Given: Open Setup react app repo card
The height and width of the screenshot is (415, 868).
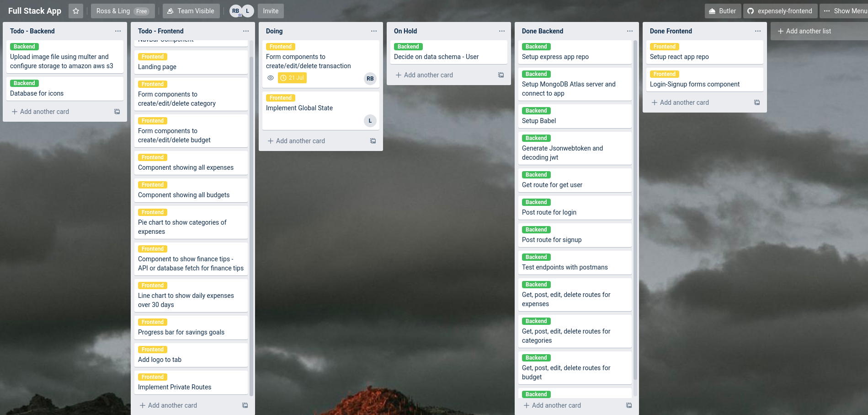Looking at the screenshot, I should pos(705,52).
